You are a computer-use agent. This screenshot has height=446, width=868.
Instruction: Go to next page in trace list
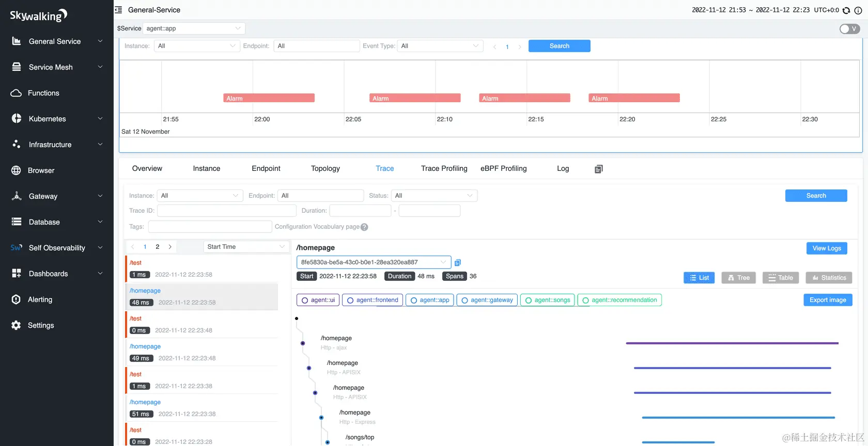[x=170, y=247]
